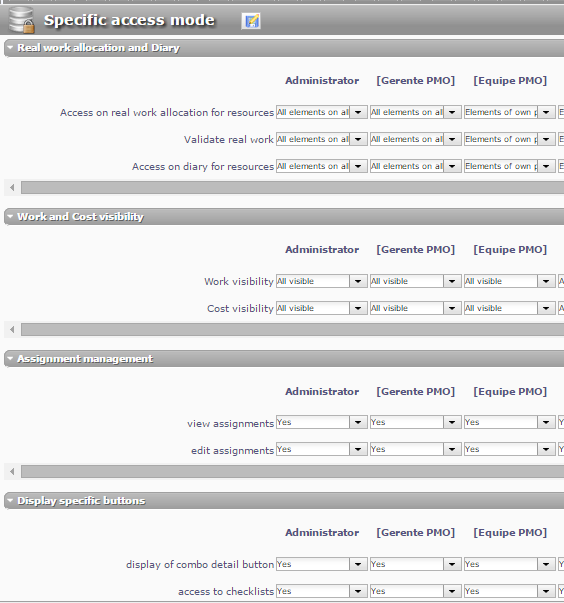Collapse the Display specific buttons section

pos(10,500)
